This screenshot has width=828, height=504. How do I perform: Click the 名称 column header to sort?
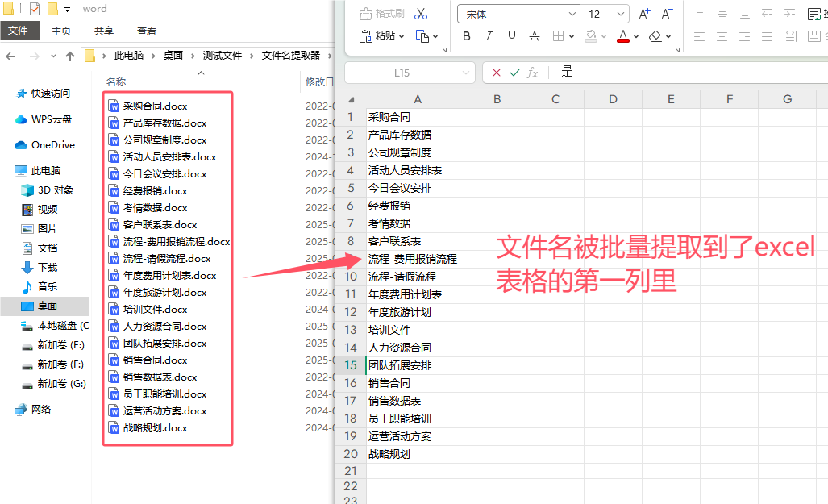point(116,82)
